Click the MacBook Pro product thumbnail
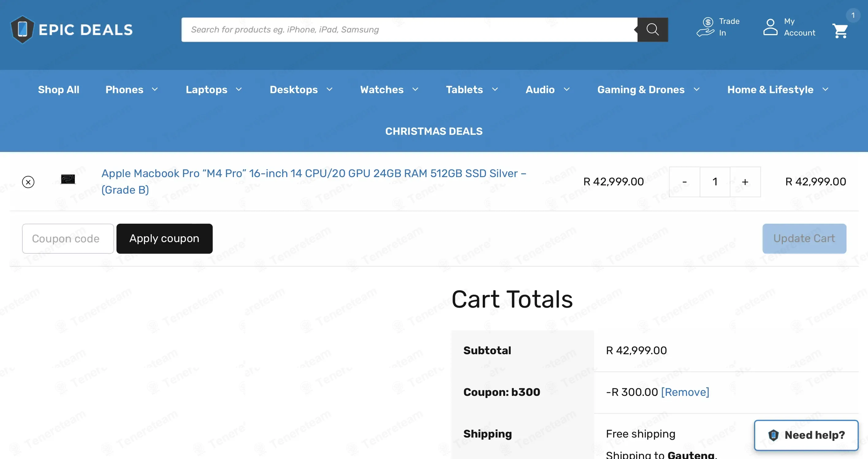 68,179
